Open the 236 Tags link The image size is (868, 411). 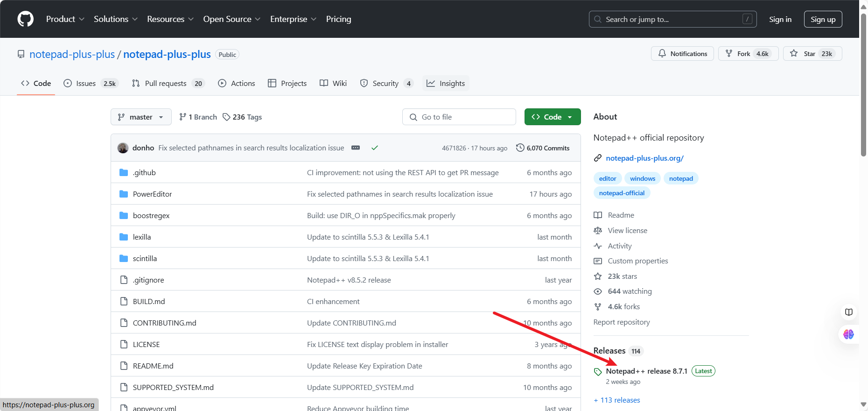(x=242, y=117)
